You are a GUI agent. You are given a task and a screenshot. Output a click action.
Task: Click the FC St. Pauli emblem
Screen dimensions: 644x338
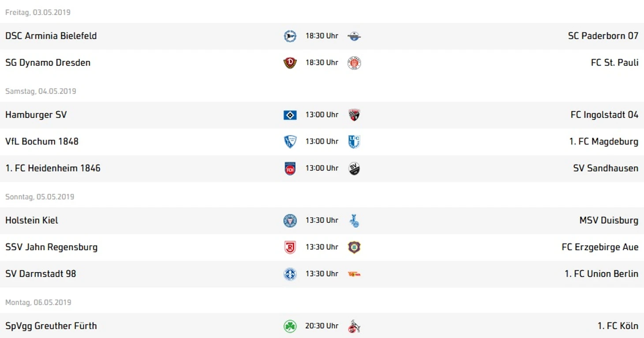pos(354,63)
